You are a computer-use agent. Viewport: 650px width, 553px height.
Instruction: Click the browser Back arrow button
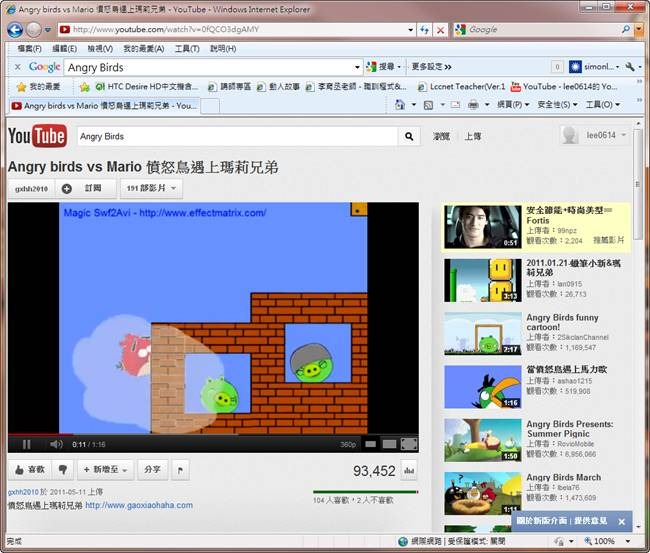[x=15, y=29]
